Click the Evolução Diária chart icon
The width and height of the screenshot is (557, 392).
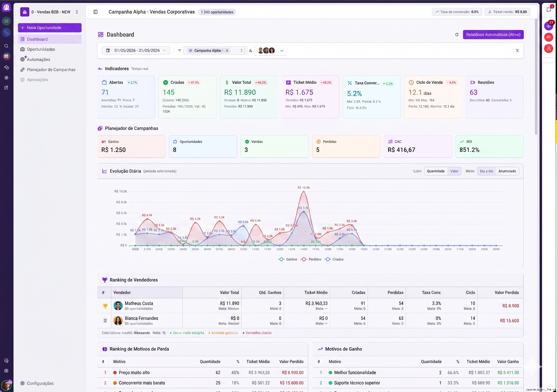[105, 171]
